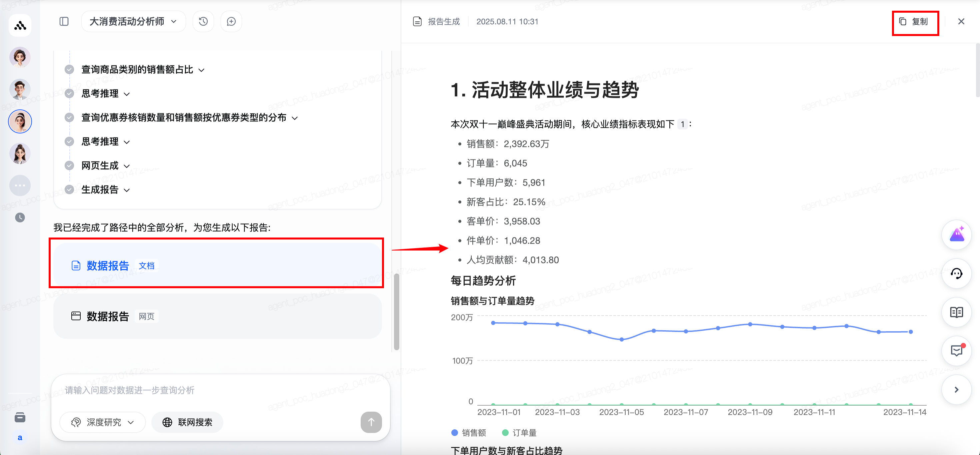Click the 销售额 legend marker on the chart

pos(455,433)
